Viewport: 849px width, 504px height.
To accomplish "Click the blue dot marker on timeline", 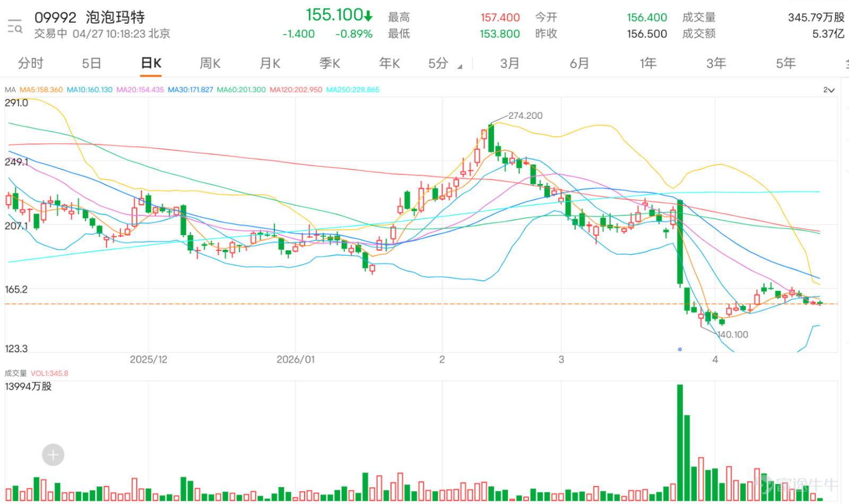I will tap(680, 349).
